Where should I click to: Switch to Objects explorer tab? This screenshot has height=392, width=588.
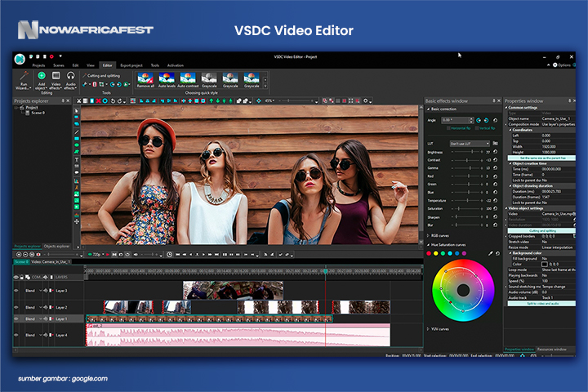[x=56, y=247]
